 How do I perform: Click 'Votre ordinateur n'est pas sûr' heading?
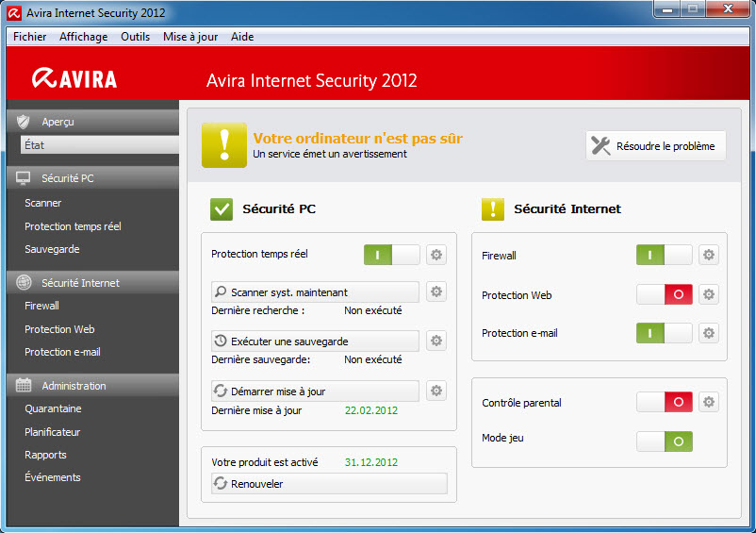coord(358,139)
